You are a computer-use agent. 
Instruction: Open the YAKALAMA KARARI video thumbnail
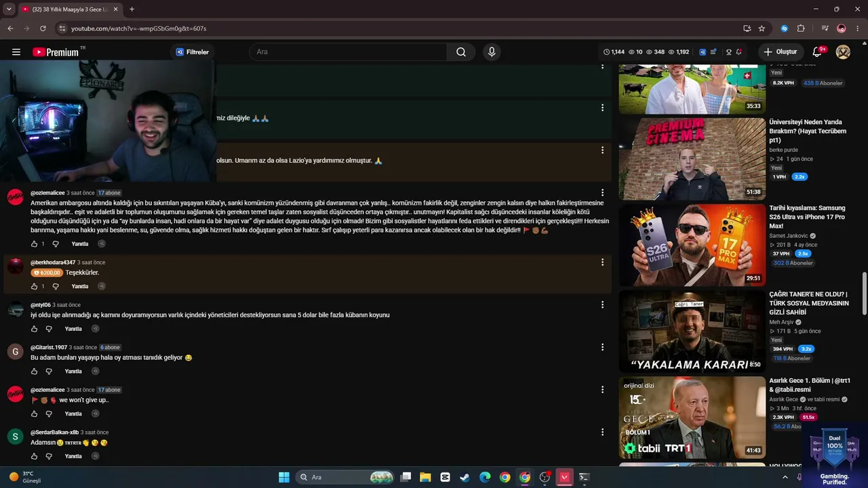click(692, 331)
